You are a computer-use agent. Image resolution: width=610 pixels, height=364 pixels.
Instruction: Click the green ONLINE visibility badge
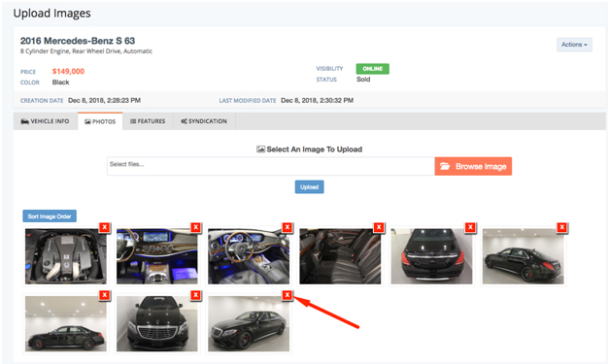pyautogui.click(x=372, y=69)
